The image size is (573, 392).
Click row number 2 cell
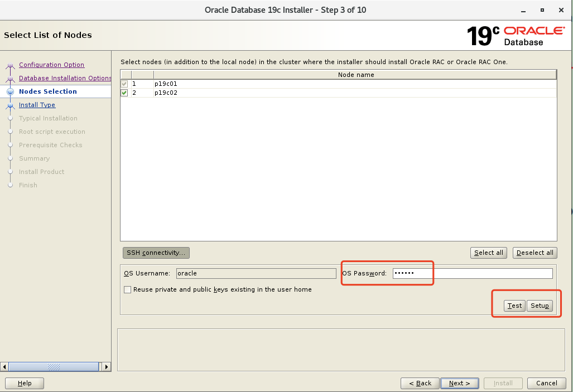[142, 93]
